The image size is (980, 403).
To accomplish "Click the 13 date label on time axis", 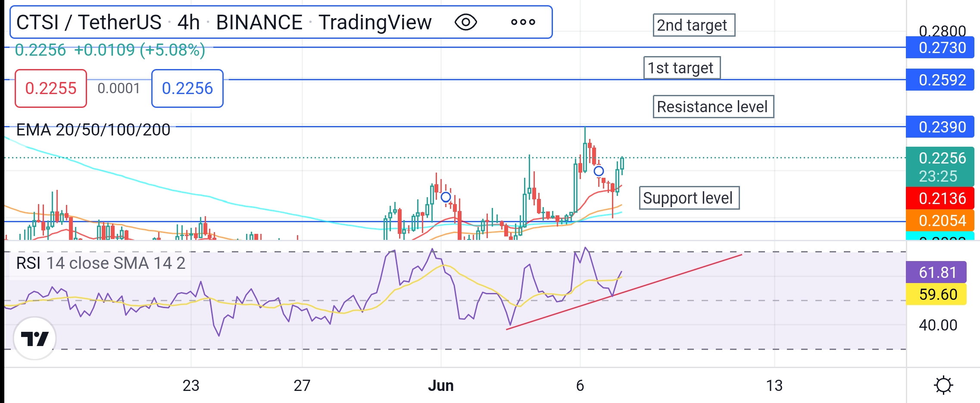I will click(x=774, y=385).
